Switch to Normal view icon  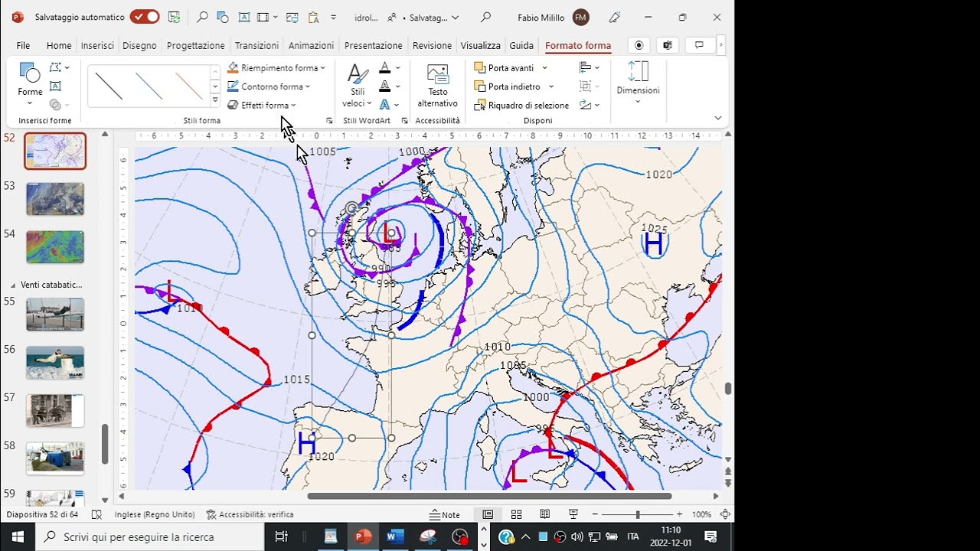pyautogui.click(x=488, y=514)
